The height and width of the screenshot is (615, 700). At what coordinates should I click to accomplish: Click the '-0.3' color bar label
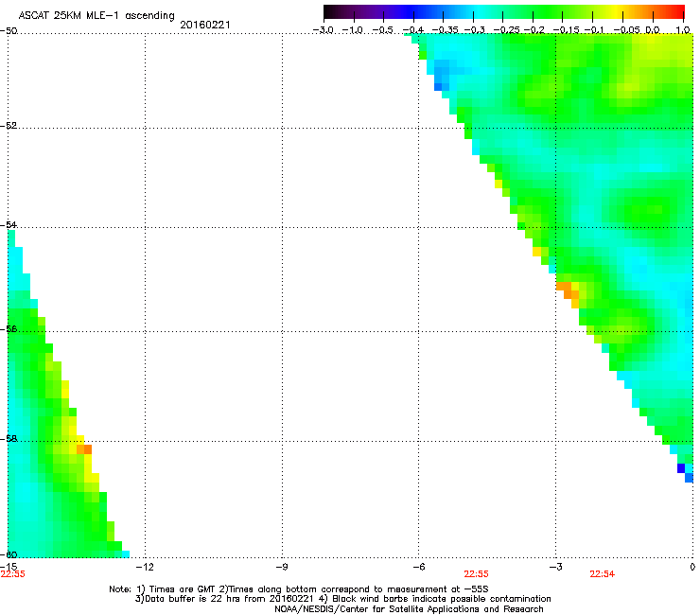pyautogui.click(x=474, y=30)
